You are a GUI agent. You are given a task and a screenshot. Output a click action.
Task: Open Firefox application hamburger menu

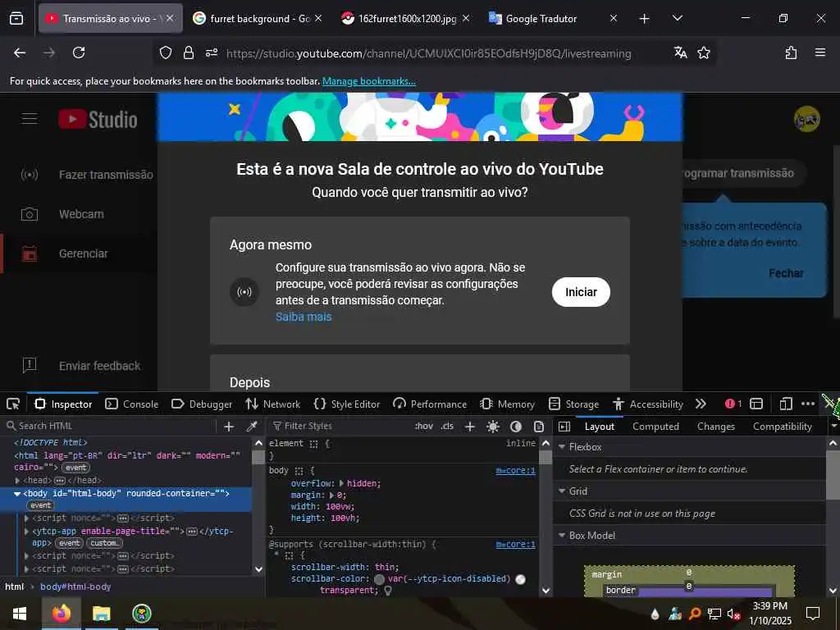pos(820,52)
